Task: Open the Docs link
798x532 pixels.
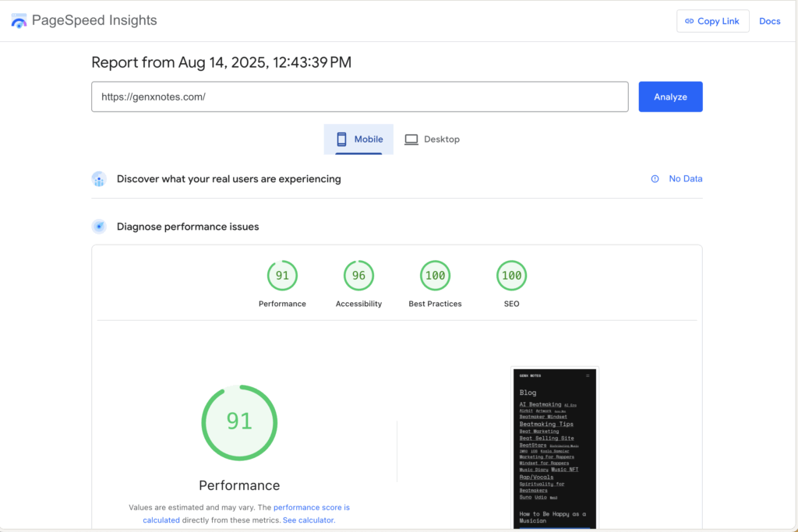Action: pos(769,21)
